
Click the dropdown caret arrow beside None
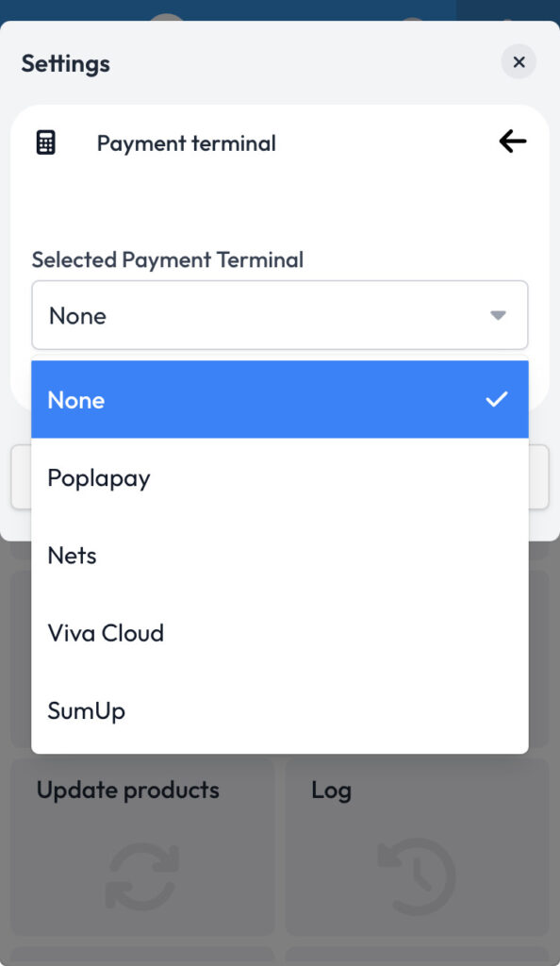click(x=498, y=315)
